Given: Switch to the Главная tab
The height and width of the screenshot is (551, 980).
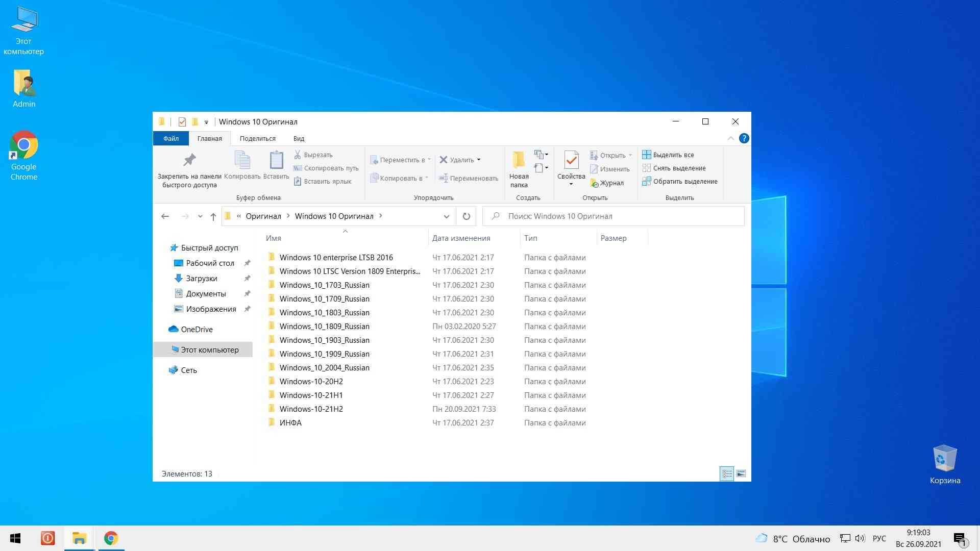Looking at the screenshot, I should point(210,138).
